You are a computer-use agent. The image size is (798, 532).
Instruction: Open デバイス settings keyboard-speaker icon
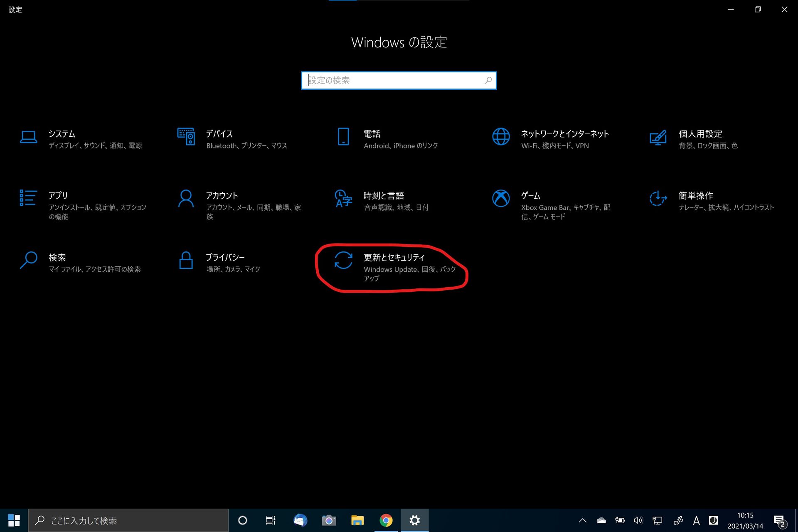tap(186, 136)
